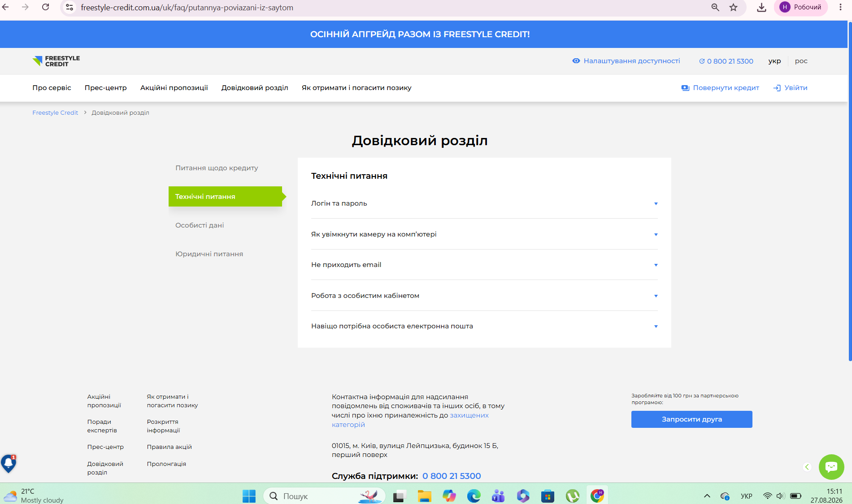852x504 pixels.
Task: Open footer Розкриття інформації link
Action: tap(163, 426)
